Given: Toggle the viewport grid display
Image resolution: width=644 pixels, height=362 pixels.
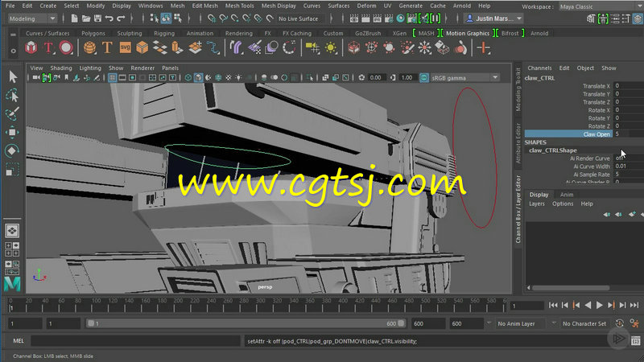Looking at the screenshot, I should (112, 77).
